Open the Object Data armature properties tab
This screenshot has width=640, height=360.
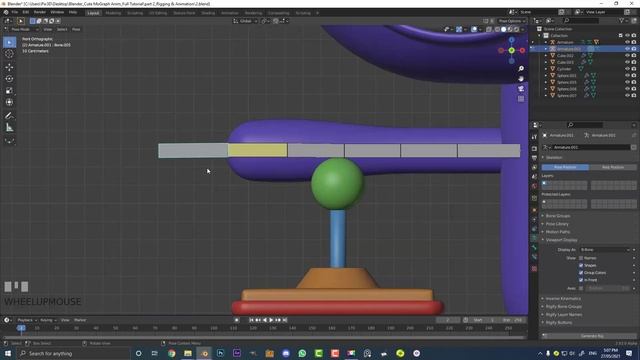pos(534,238)
